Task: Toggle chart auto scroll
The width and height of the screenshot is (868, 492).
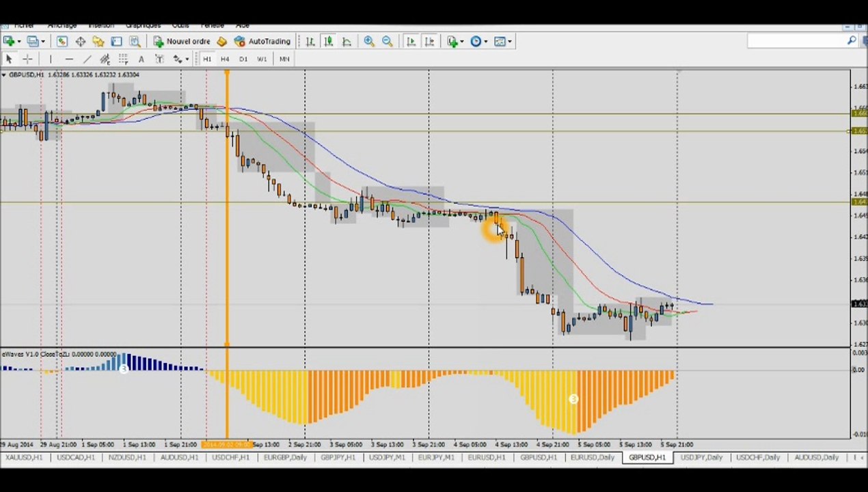Action: [411, 42]
